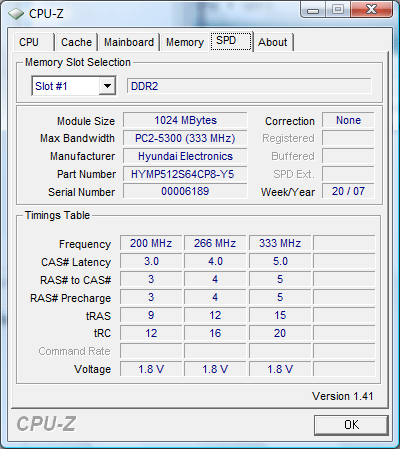This screenshot has height=449, width=400.
Task: Select the Memory tab
Action: click(185, 42)
